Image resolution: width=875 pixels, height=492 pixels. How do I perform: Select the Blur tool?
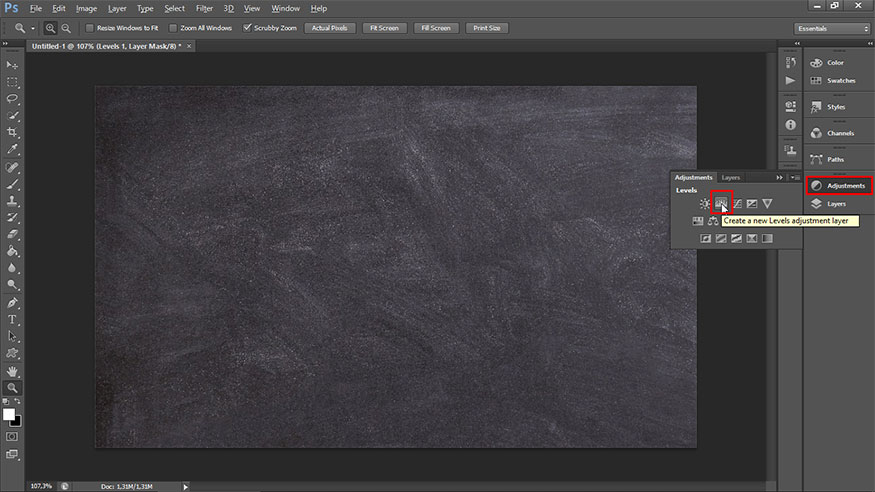12,268
